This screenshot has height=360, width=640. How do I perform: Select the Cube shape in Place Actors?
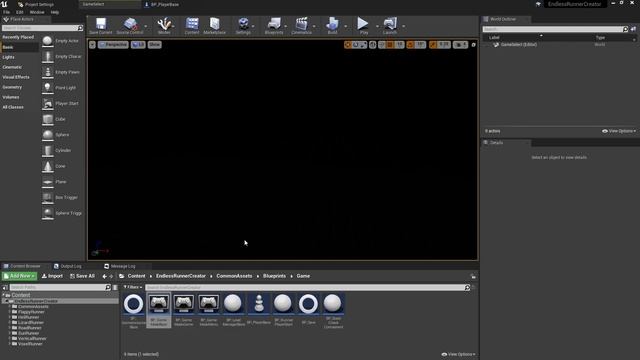[x=61, y=119]
